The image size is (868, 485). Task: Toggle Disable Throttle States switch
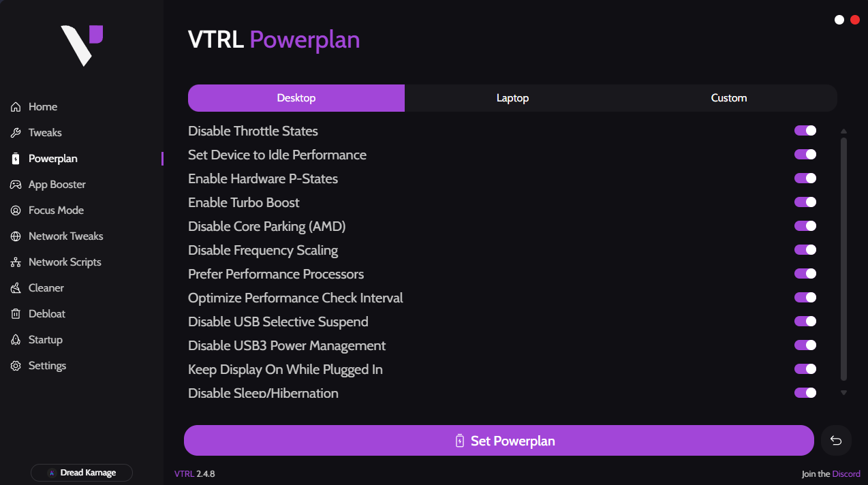(x=805, y=131)
